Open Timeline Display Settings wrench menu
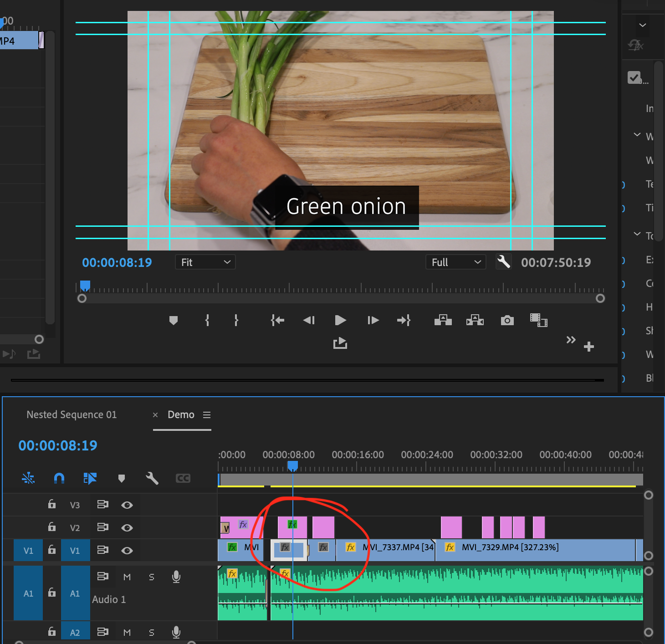 153,478
